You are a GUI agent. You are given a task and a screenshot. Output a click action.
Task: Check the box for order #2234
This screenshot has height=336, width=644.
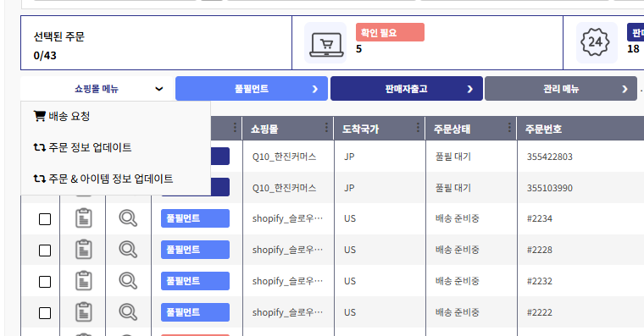click(x=45, y=219)
